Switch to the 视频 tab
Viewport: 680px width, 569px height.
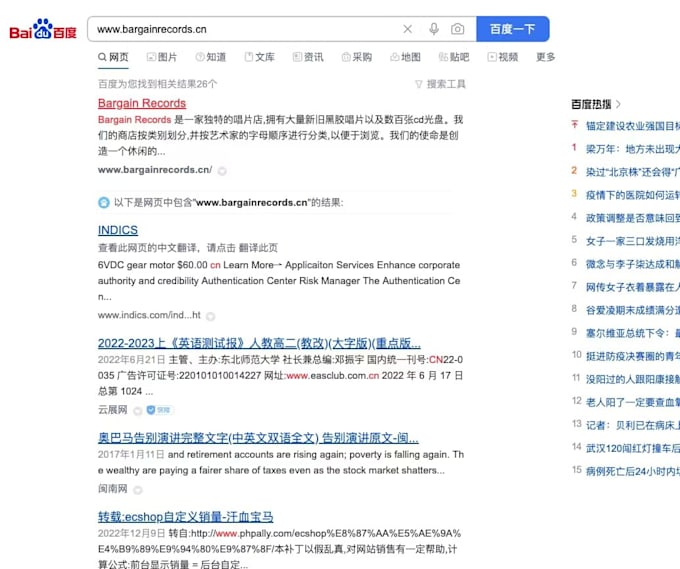coord(503,57)
